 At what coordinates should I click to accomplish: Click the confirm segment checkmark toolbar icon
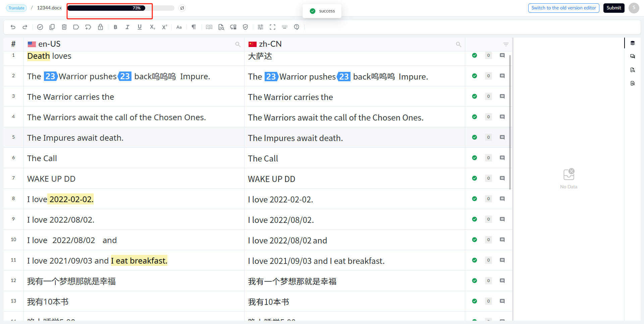[x=40, y=27]
